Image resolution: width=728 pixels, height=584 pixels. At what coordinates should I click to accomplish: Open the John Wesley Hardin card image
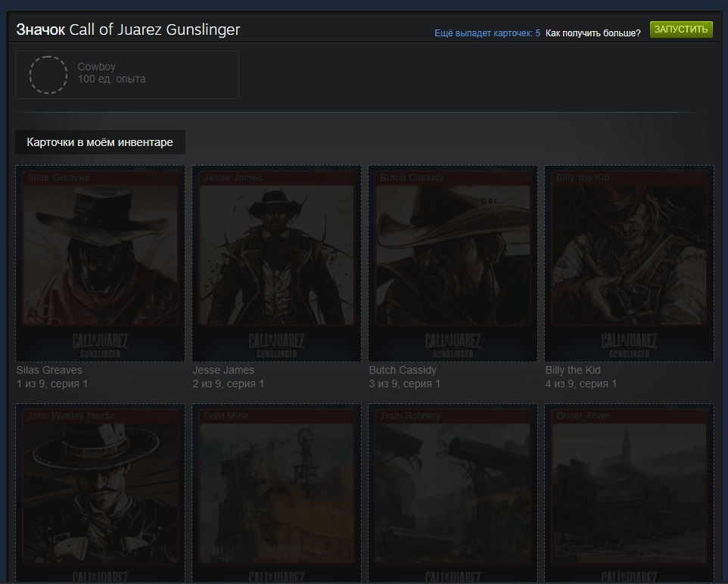point(101,493)
